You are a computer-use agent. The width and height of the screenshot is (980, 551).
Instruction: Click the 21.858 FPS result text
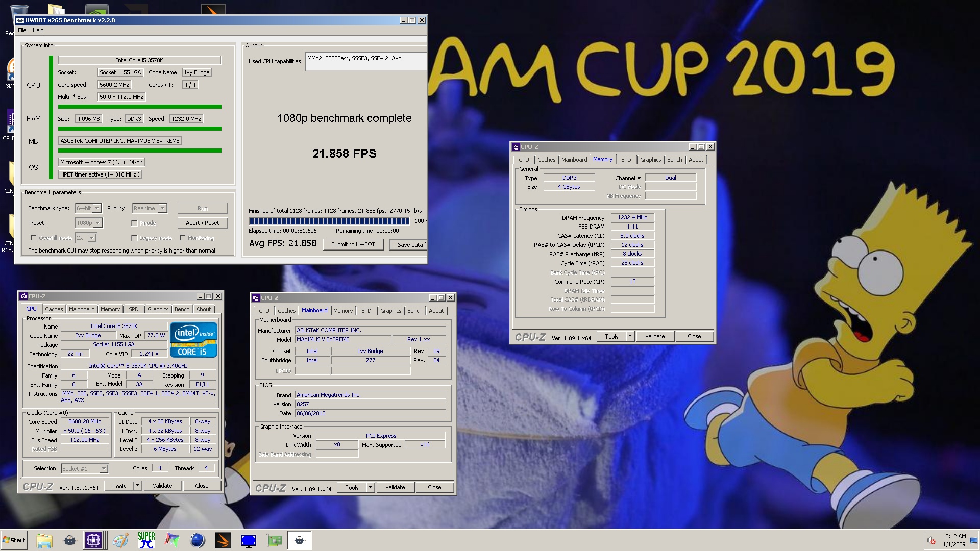click(345, 154)
